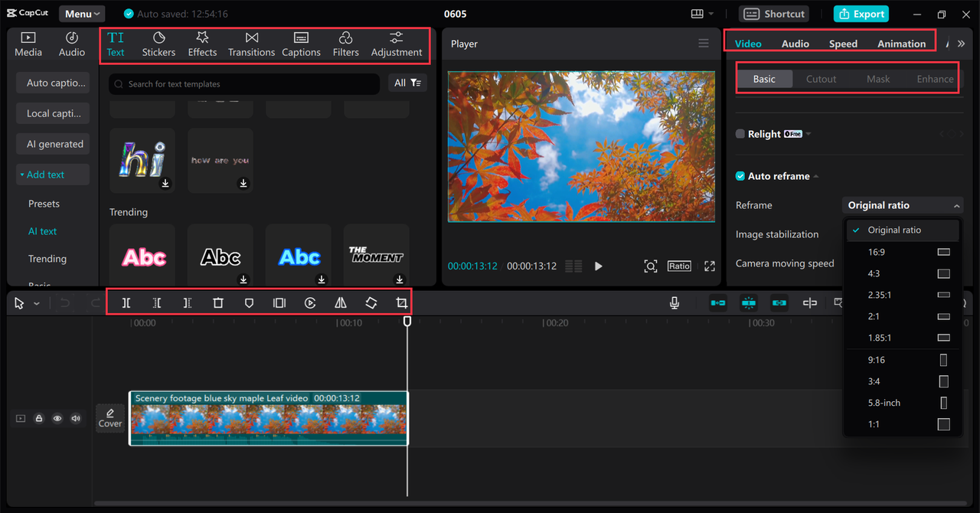Click the Freeze frame icon

pyautogui.click(x=279, y=303)
